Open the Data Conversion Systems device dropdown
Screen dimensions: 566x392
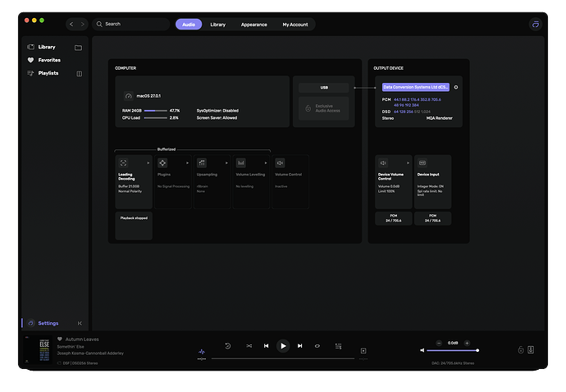416,87
